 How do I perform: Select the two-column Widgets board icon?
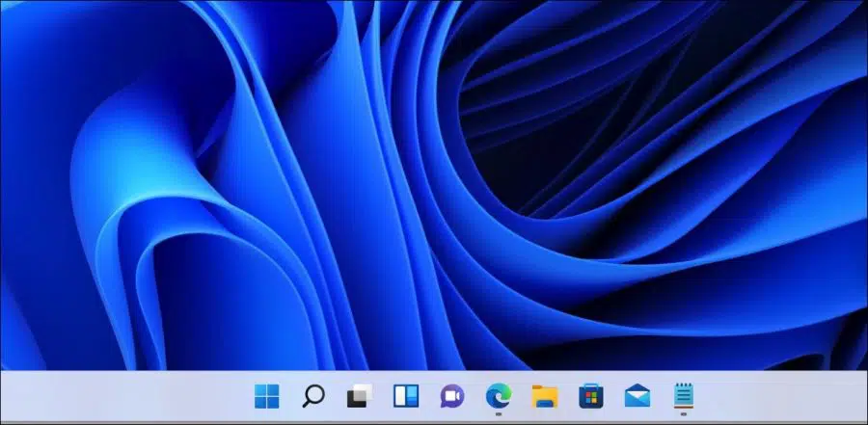pos(406,396)
